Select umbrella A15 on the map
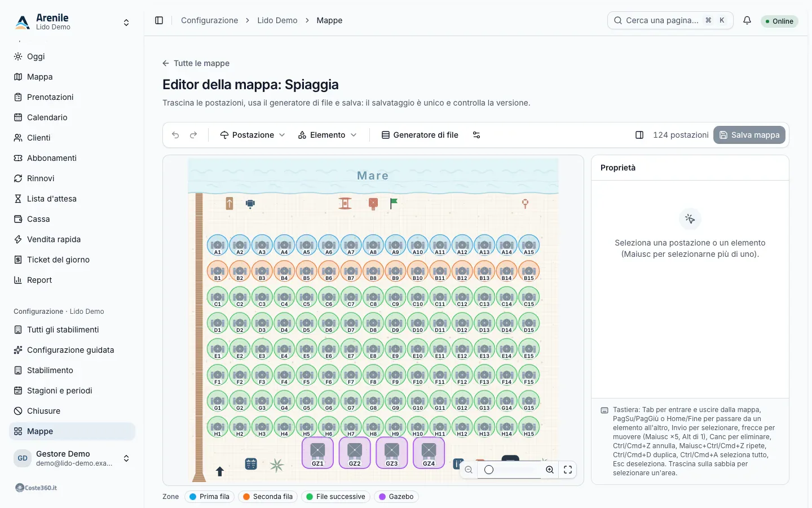This screenshot has height=508, width=812. point(529,245)
